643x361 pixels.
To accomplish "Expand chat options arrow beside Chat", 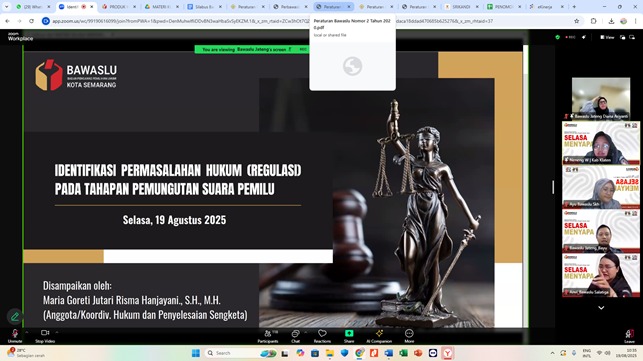I will click(x=306, y=332).
